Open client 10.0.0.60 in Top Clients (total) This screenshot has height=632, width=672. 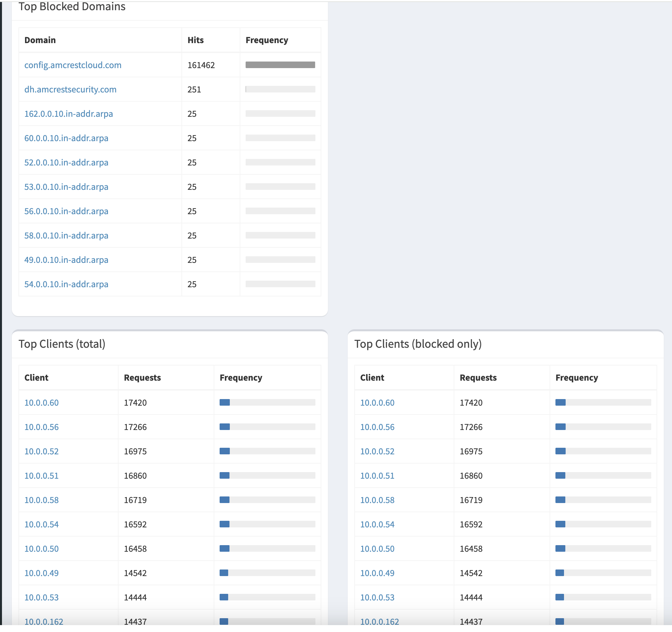41,402
